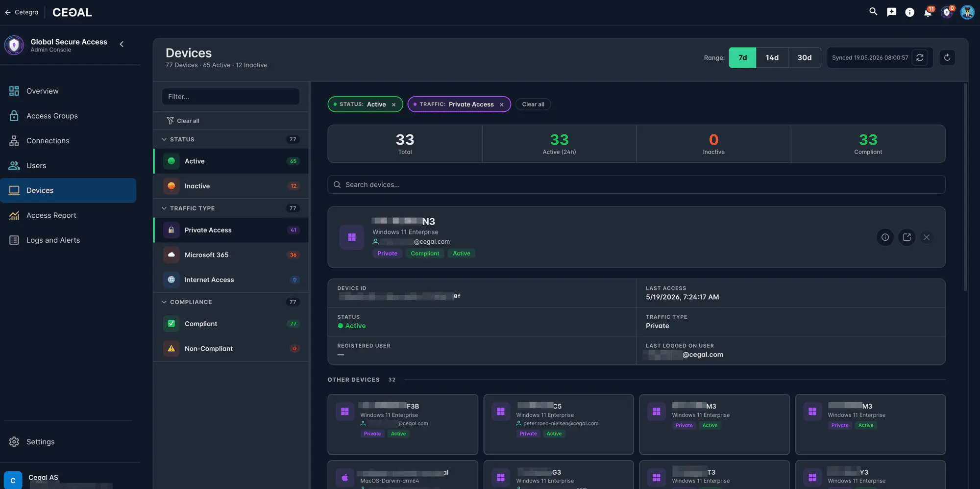The image size is (980, 489).
Task: Click the Apple icon on the MacOS device card
Action: (x=345, y=477)
